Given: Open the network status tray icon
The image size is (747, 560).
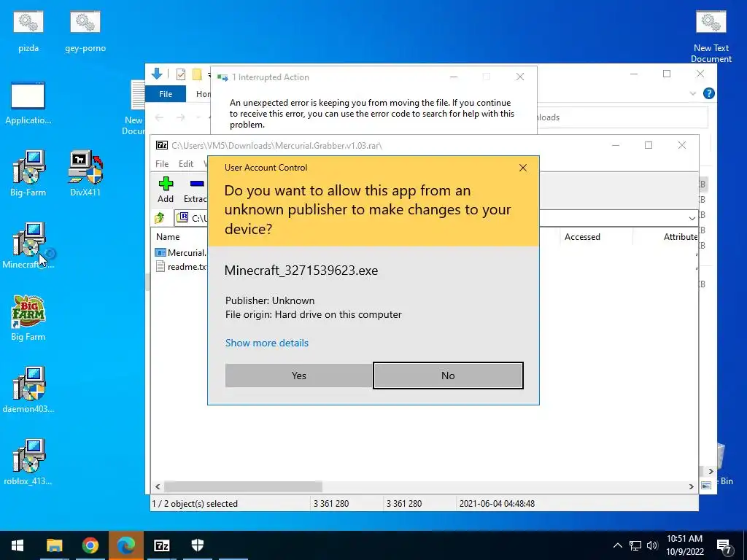Looking at the screenshot, I should tap(635, 545).
